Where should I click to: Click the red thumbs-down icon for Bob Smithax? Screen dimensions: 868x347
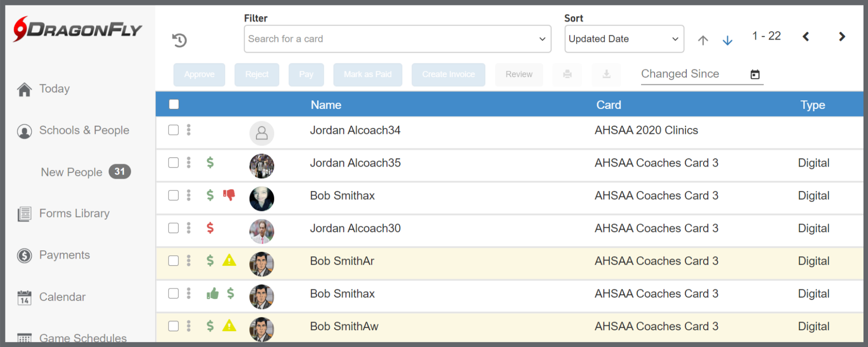click(229, 195)
